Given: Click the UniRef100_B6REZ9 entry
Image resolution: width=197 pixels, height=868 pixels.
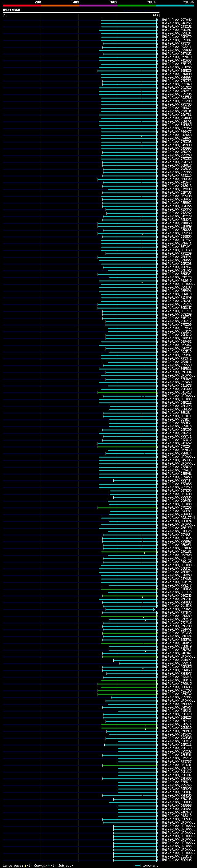Looking at the screenshot, I should [177, 71].
